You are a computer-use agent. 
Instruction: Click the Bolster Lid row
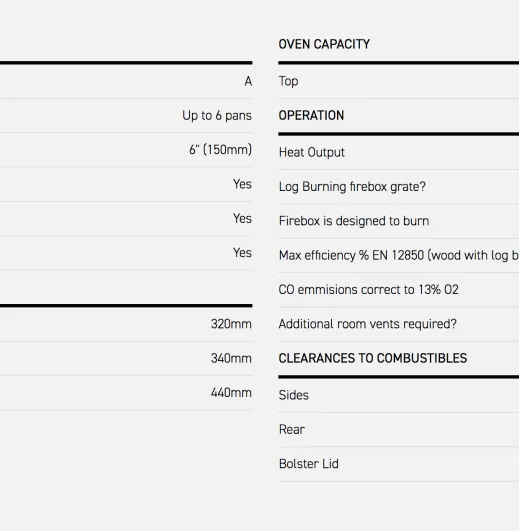coord(398,464)
